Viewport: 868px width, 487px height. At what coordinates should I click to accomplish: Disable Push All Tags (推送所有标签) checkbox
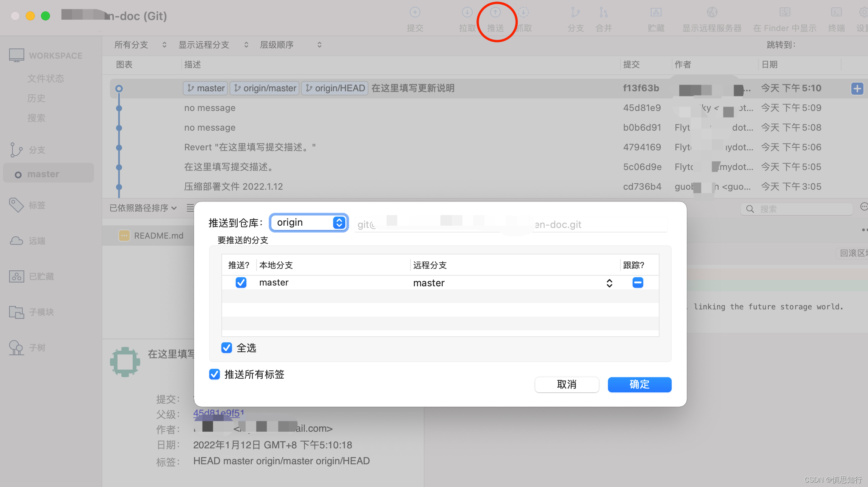click(215, 374)
